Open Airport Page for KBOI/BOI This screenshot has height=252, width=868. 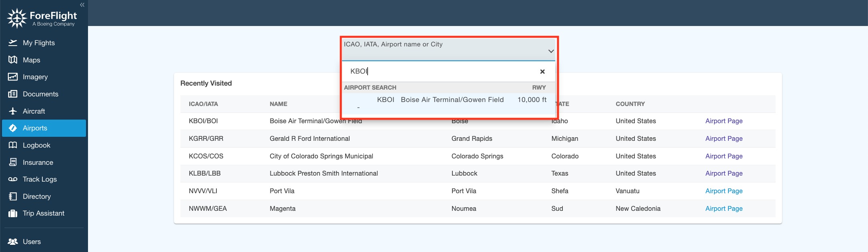pos(724,121)
